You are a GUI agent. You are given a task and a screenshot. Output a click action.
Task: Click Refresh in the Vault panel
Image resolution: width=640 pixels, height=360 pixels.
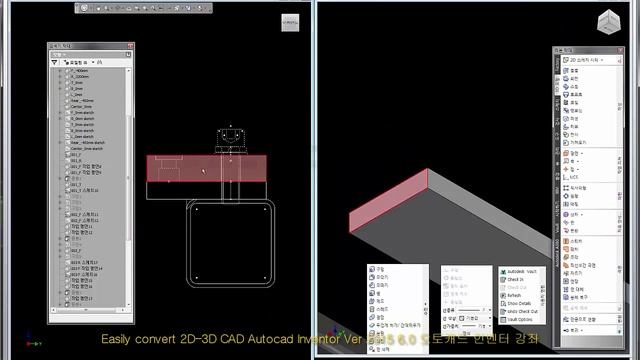coord(511,296)
